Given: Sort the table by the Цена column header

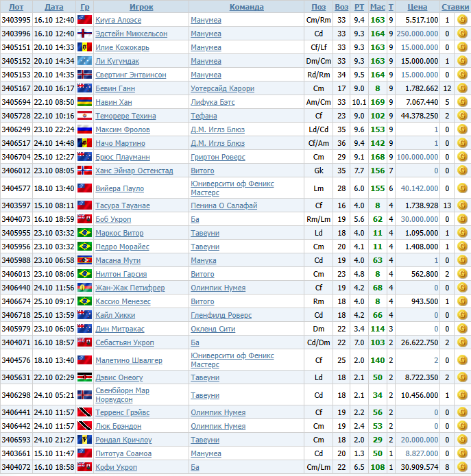Looking at the screenshot, I should tap(417, 7).
